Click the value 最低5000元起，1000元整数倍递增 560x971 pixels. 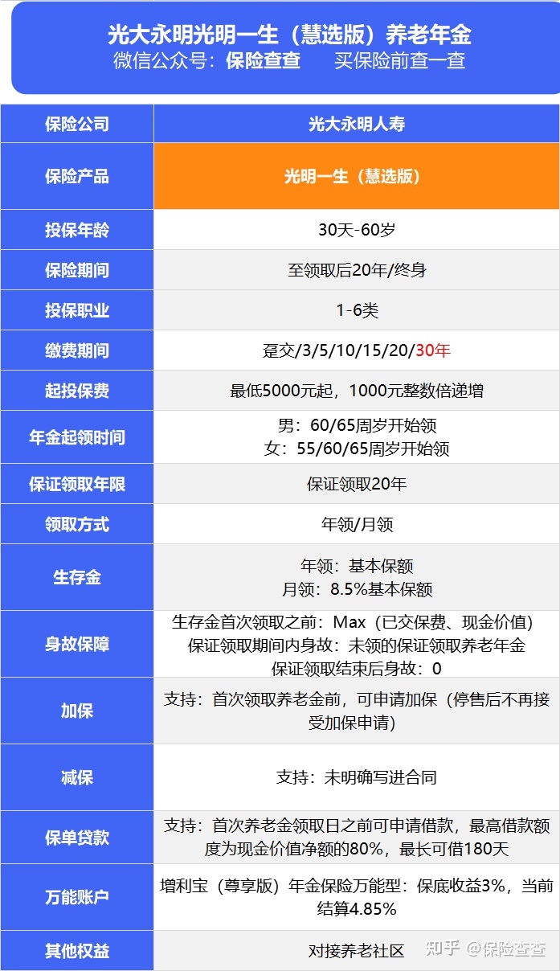click(x=357, y=391)
